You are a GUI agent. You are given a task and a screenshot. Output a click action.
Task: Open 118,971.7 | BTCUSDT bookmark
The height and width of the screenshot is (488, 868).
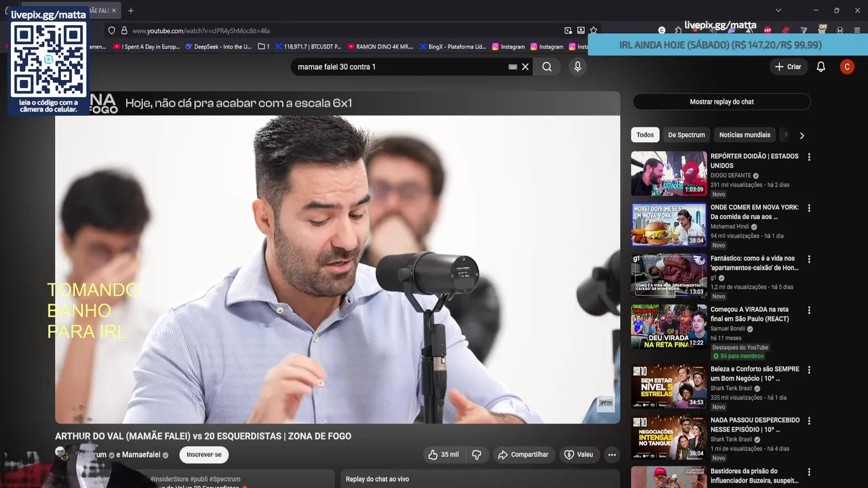tap(307, 47)
